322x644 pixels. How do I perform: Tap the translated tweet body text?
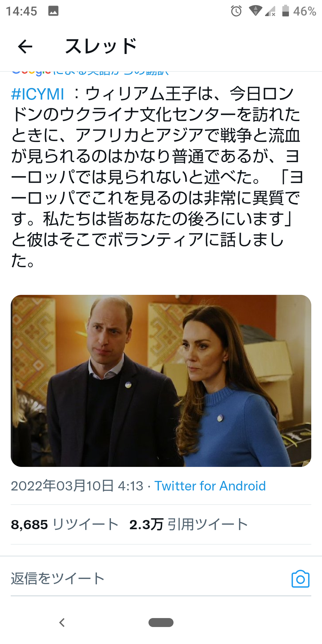[157, 177]
